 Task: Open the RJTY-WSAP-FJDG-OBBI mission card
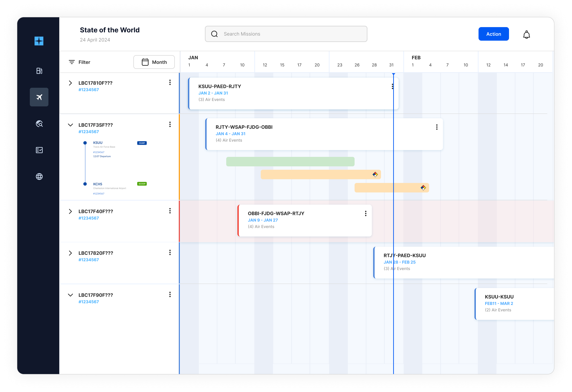[x=324, y=134]
